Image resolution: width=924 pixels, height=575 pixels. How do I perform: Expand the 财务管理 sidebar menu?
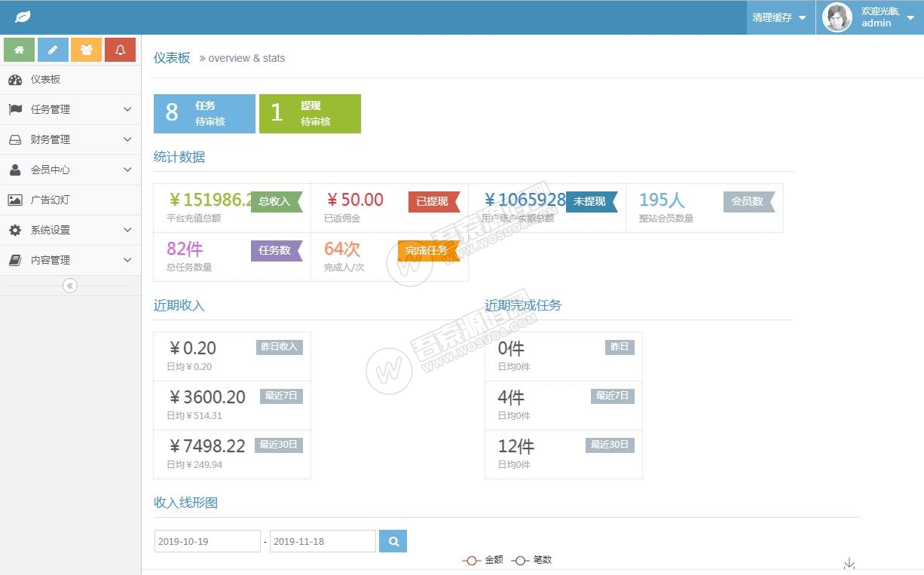point(70,139)
